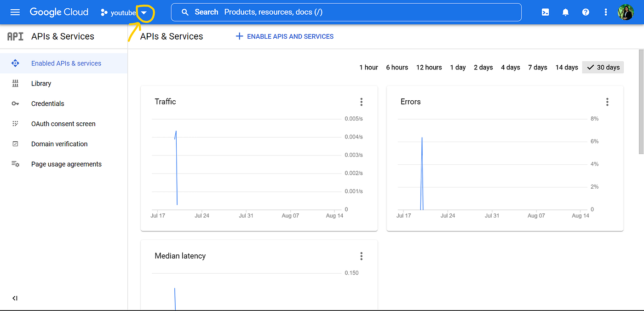The height and width of the screenshot is (311, 644).
Task: Click the Domain verification checkbox icon
Action: point(15,144)
